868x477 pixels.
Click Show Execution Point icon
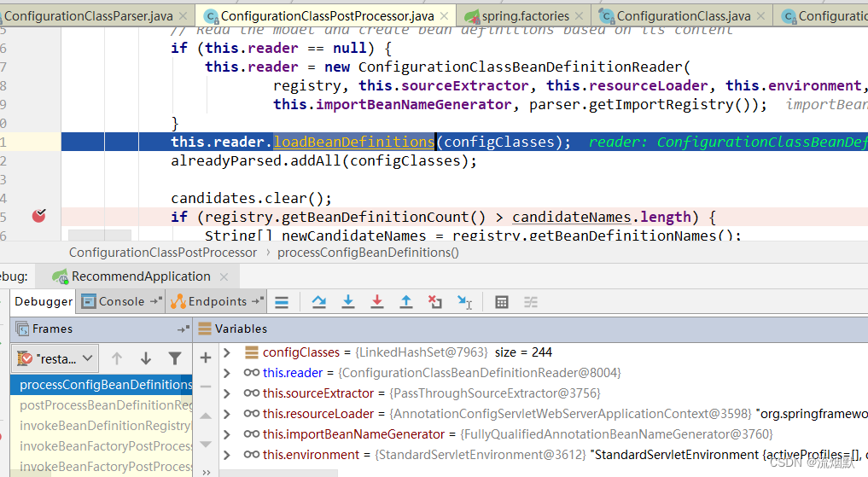tap(282, 302)
